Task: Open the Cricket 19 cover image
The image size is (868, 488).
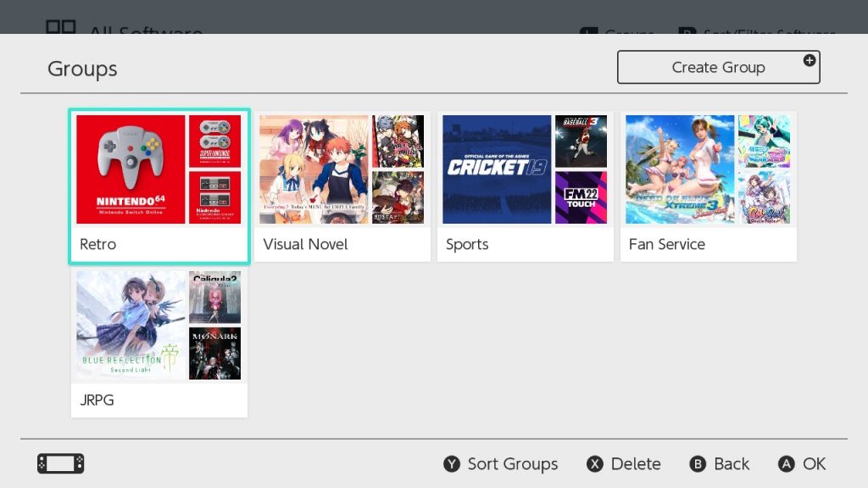Action: coord(497,169)
